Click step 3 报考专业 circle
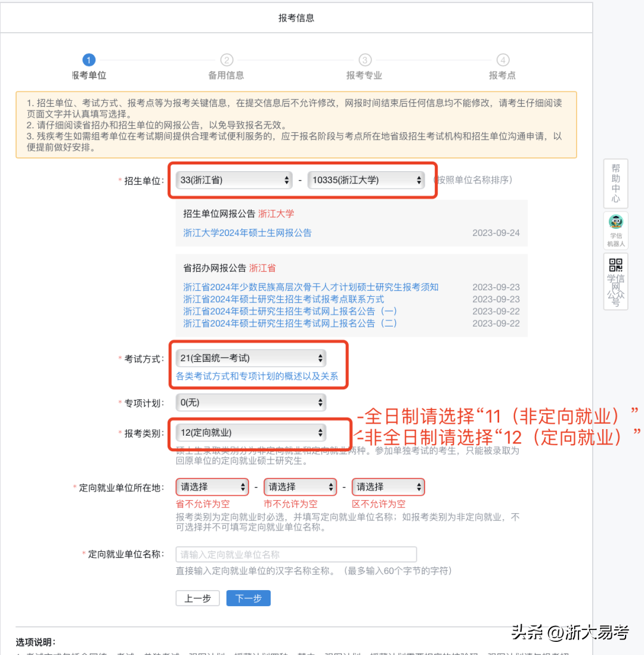Viewport: 644px width, 655px height. pos(364,60)
